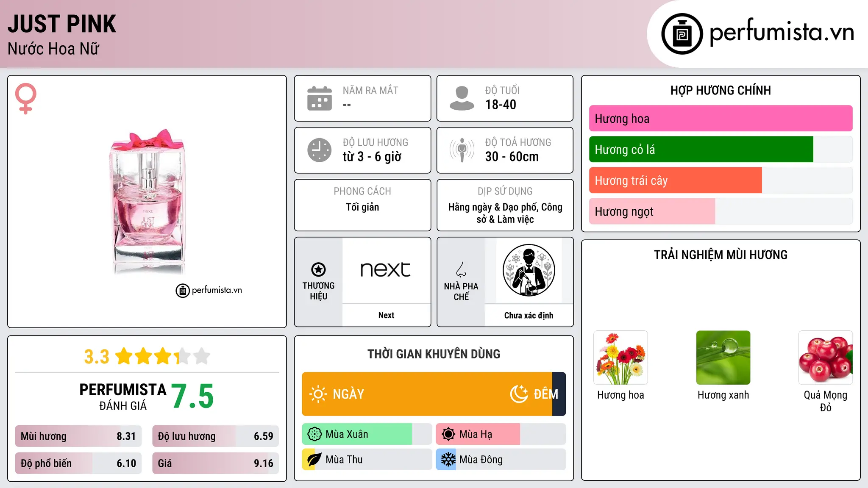
Task: Click the leaf icon for Mùa Thu
Action: point(314,460)
